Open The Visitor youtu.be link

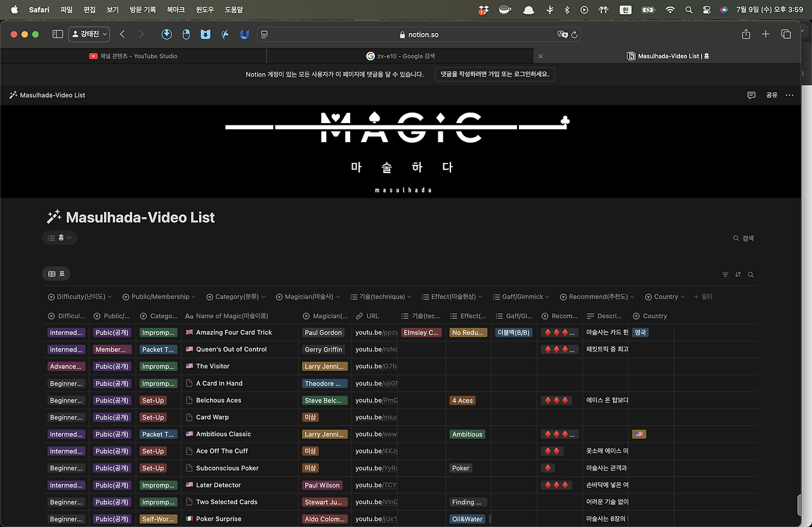[x=376, y=367]
